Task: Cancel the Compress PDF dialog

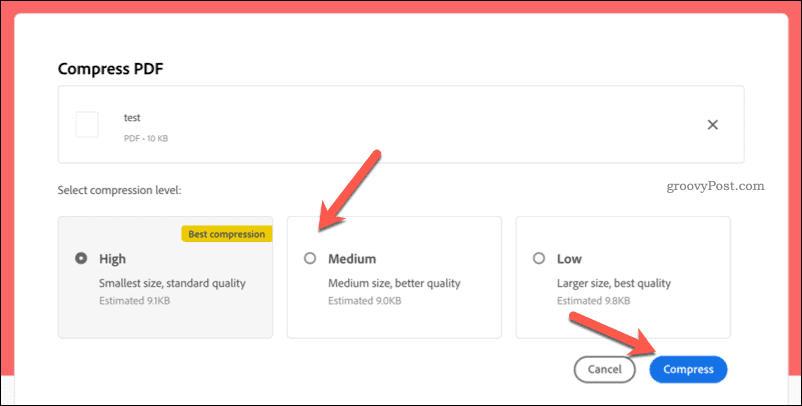Action: pos(605,369)
